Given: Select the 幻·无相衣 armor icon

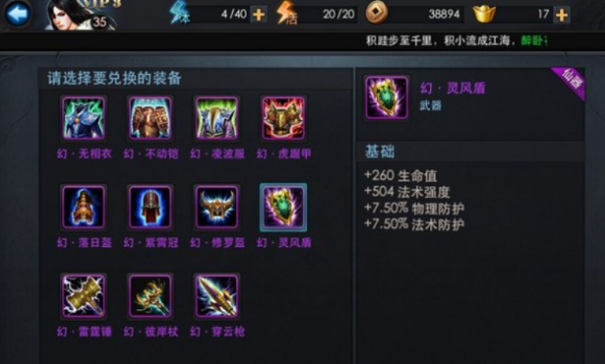Looking at the screenshot, I should pos(84,118).
